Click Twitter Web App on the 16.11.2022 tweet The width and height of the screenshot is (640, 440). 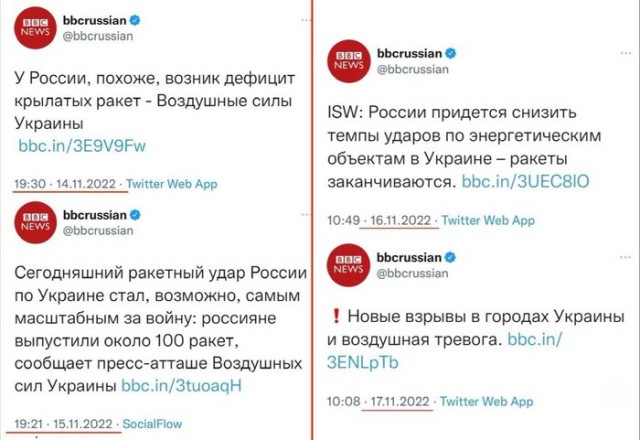pos(489,220)
